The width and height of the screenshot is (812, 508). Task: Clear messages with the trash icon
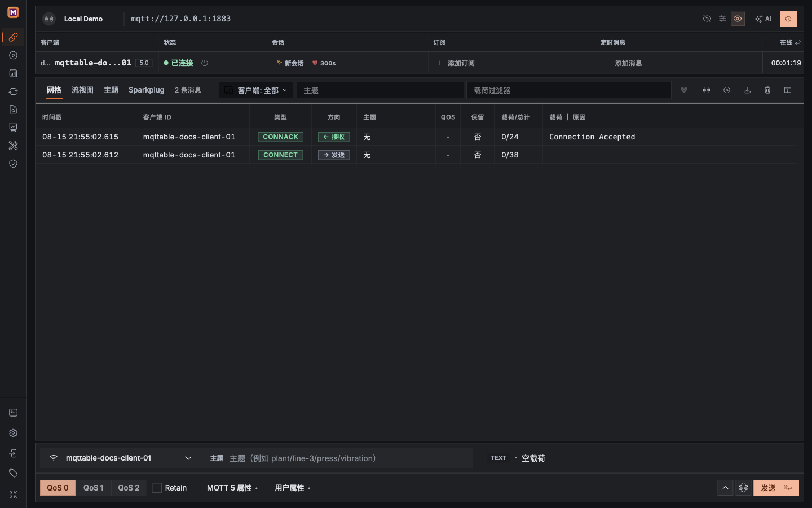coord(767,90)
